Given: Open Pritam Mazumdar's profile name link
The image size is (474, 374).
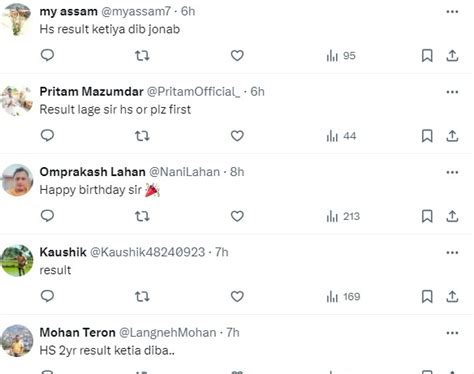Looking at the screenshot, I should pyautogui.click(x=91, y=91).
